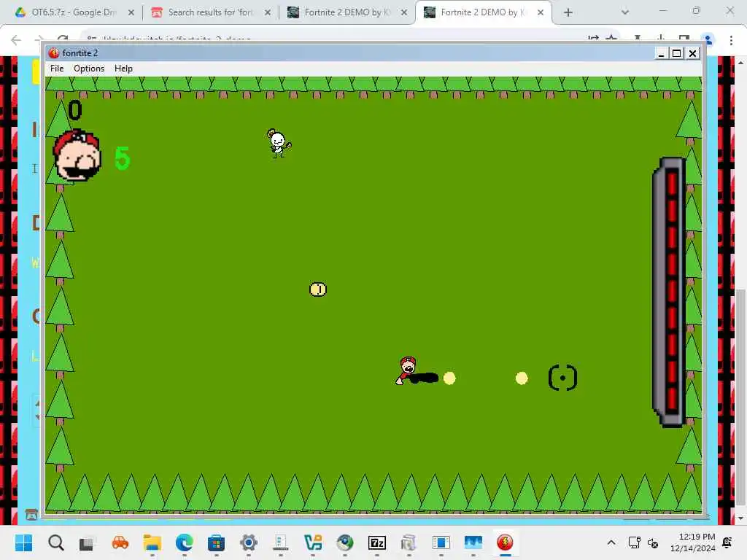Image resolution: width=747 pixels, height=560 pixels.
Task: Click the black crosshair reticle
Action: pos(562,378)
